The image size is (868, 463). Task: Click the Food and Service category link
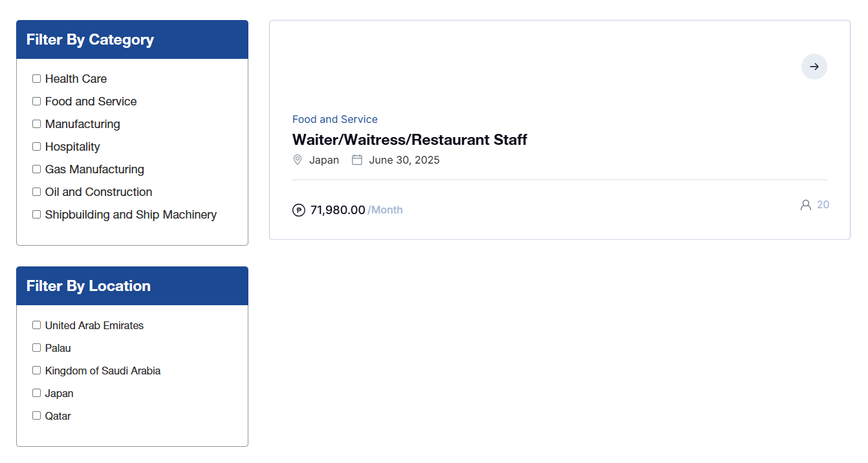point(335,119)
